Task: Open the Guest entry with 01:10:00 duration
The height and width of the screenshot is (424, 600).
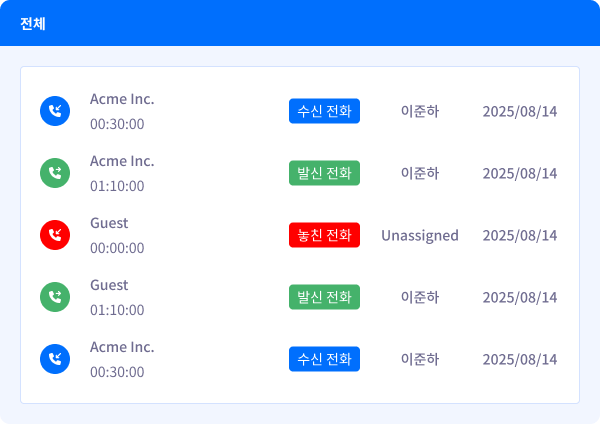Action: [109, 285]
